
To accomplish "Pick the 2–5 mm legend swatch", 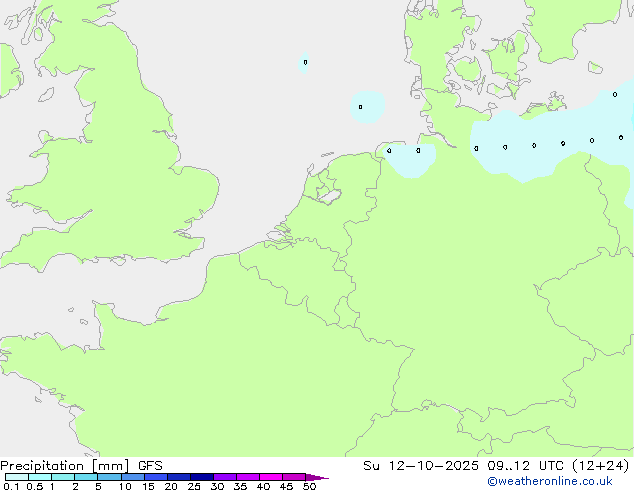I will pyautogui.click(x=86, y=477).
